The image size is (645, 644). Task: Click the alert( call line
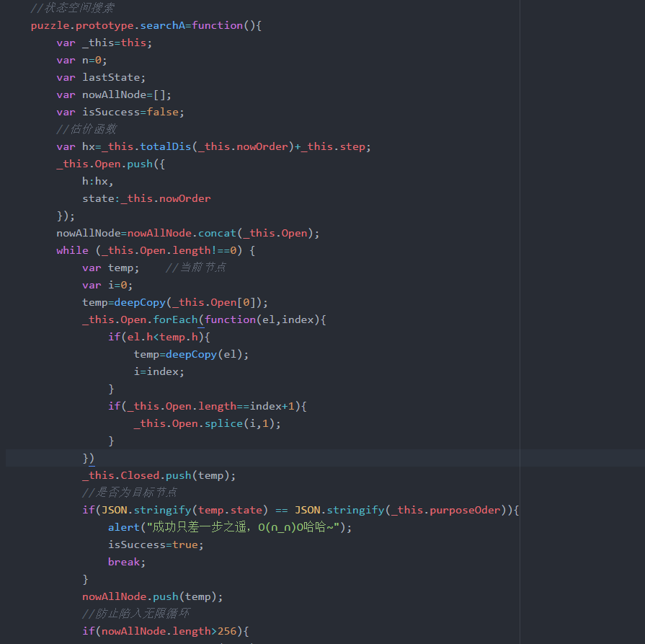[230, 527]
